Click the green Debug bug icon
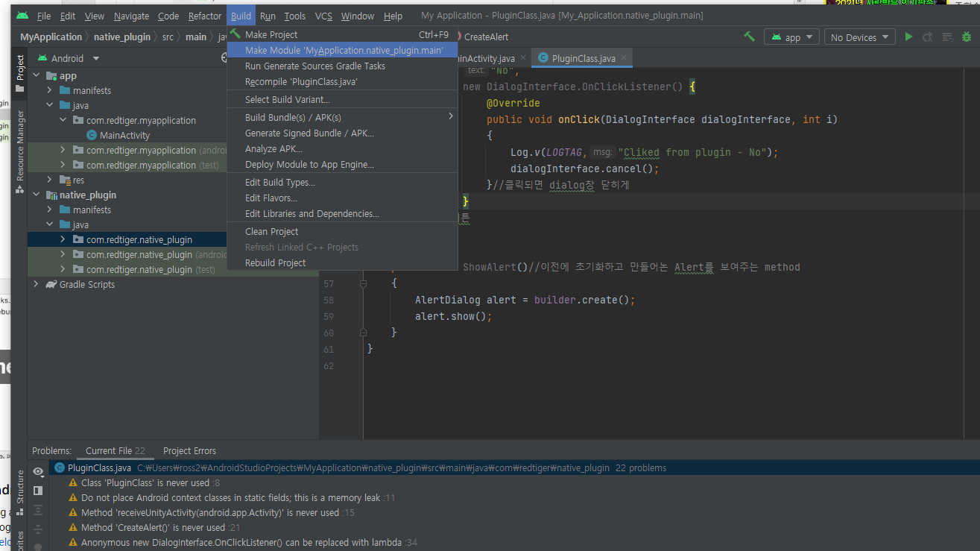The height and width of the screenshot is (551, 980). (967, 37)
